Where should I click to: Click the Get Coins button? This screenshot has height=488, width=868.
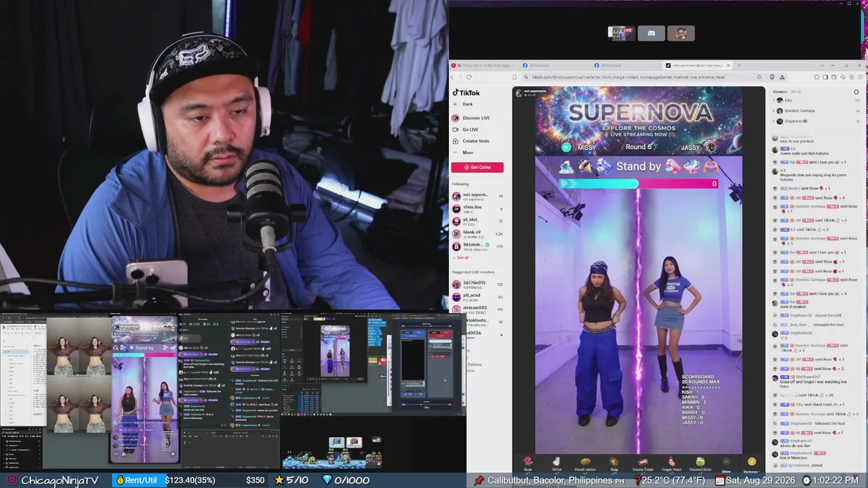click(x=477, y=167)
